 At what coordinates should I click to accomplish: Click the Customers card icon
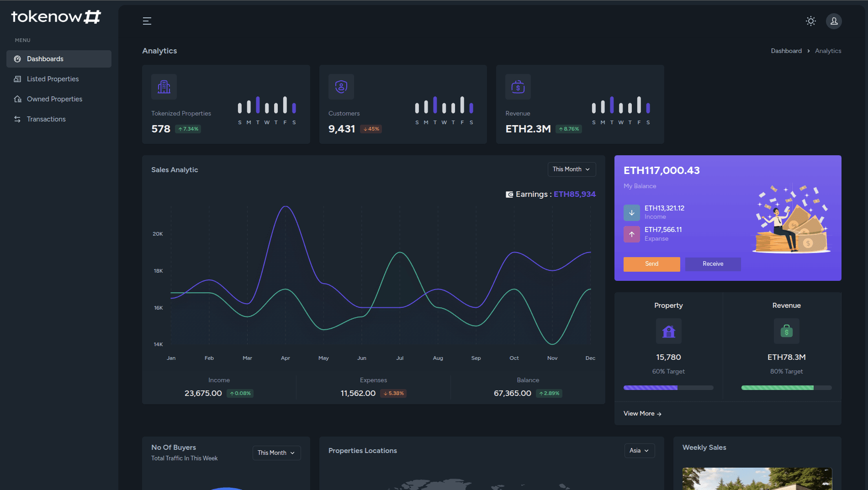pyautogui.click(x=341, y=87)
